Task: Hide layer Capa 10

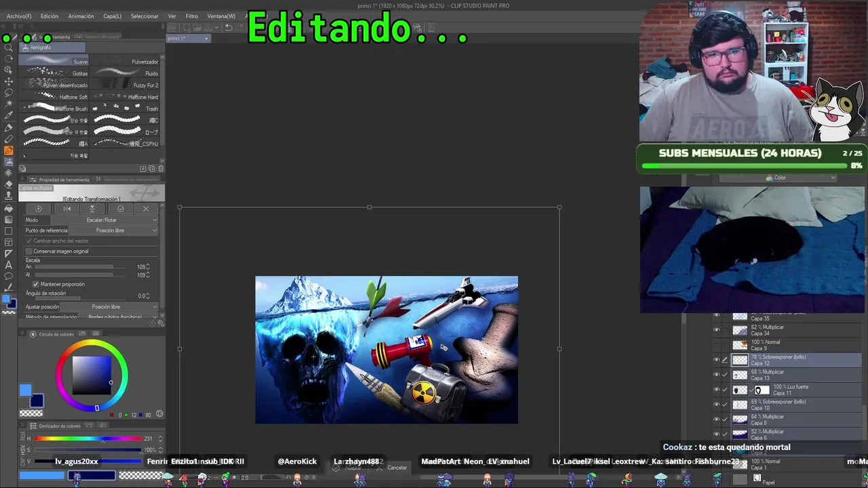Action: pyautogui.click(x=716, y=405)
